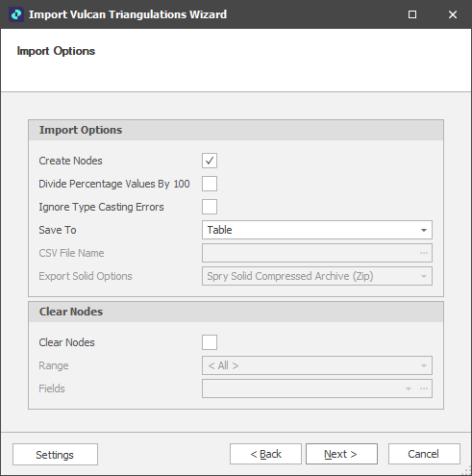Click the wizard app icon in title bar
This screenshot has width=472, height=476.
(x=16, y=14)
